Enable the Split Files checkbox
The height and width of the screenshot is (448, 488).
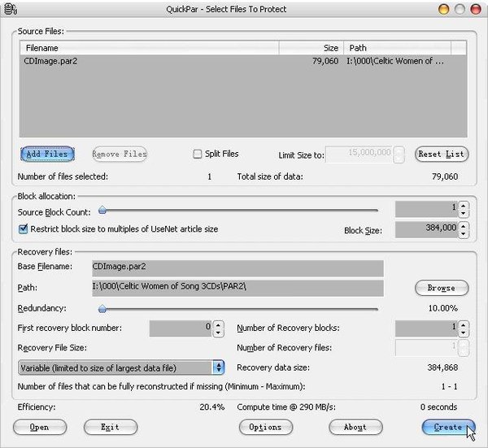198,154
